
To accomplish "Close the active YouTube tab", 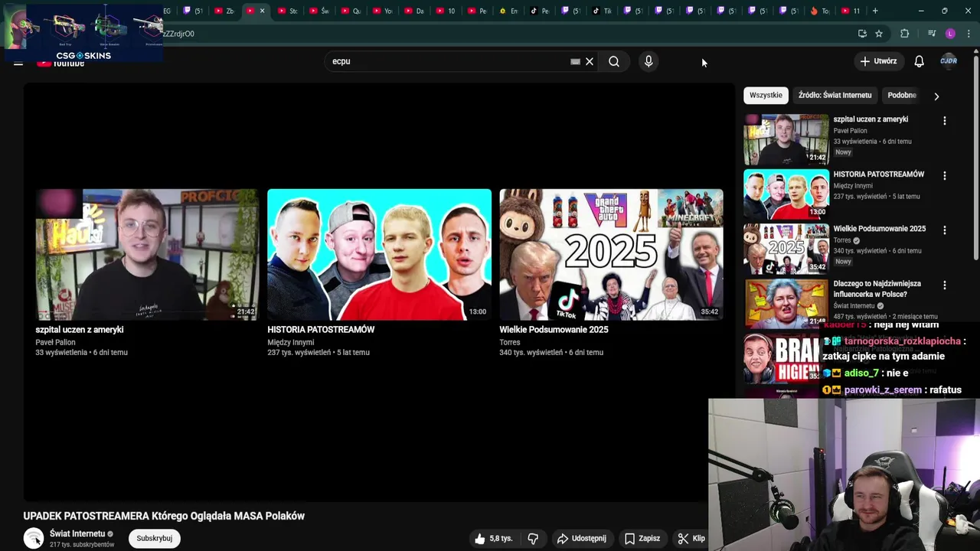I will click(x=263, y=11).
